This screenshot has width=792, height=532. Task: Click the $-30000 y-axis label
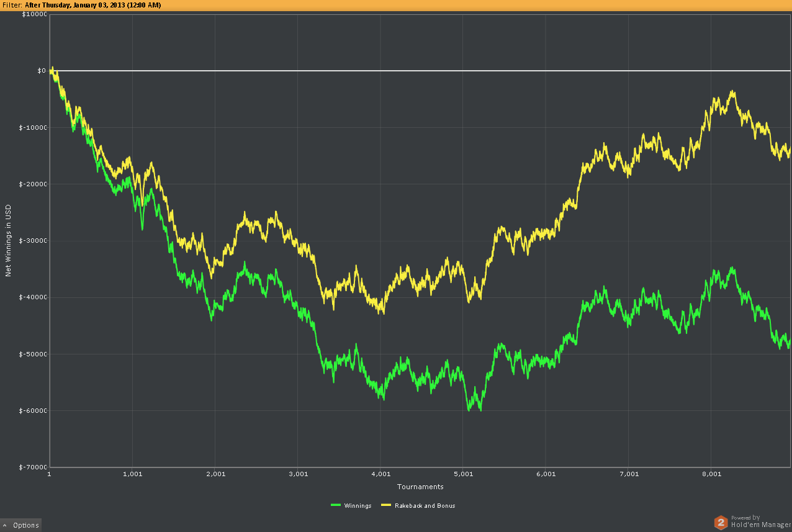coord(34,240)
